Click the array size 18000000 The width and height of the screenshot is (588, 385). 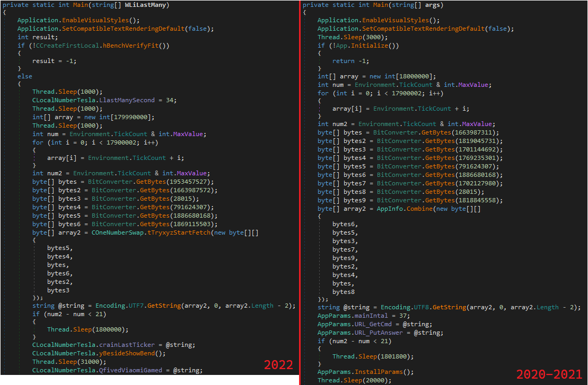(416, 76)
